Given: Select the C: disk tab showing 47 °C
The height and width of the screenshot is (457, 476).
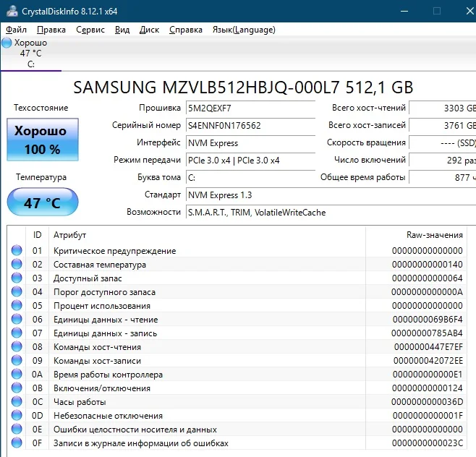Looking at the screenshot, I should 31,54.
